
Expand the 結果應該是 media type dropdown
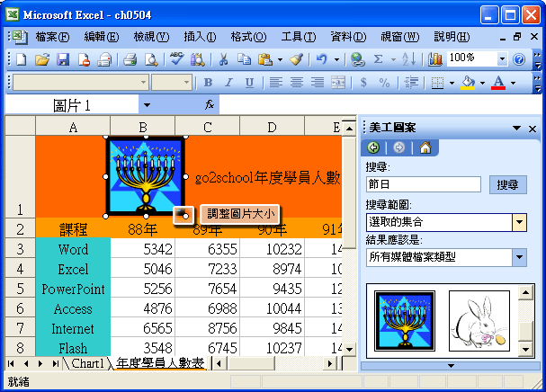pos(519,258)
